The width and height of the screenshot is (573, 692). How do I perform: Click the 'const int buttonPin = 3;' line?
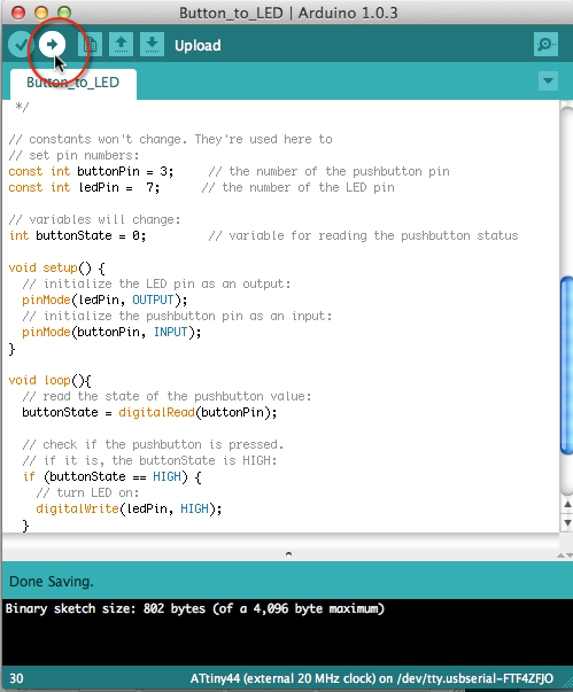point(91,171)
